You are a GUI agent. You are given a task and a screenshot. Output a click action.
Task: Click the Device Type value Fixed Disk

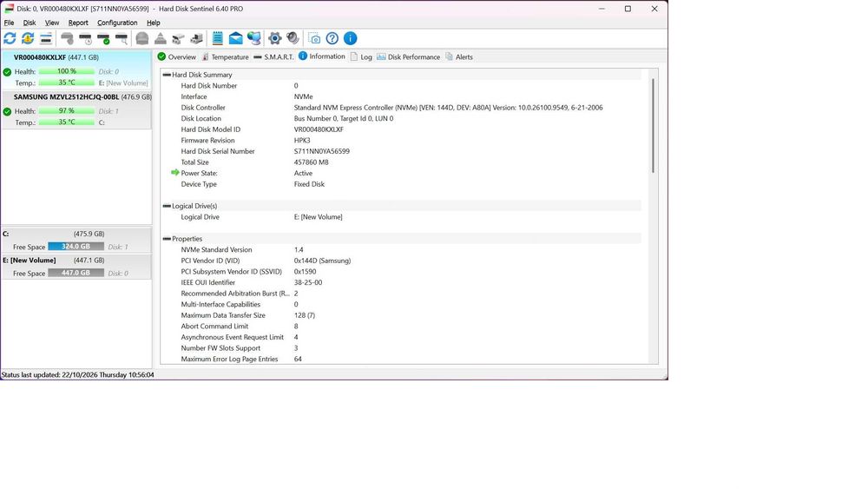(x=309, y=184)
